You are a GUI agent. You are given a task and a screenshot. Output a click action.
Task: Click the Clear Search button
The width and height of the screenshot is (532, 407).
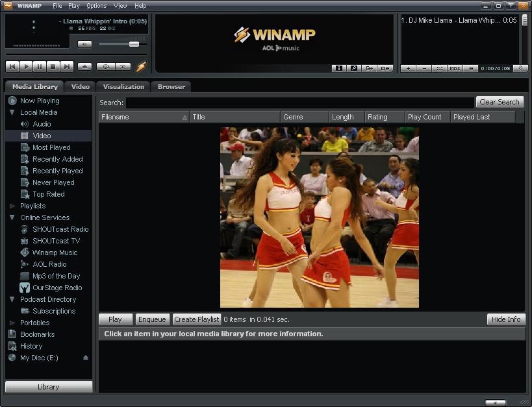tap(500, 102)
